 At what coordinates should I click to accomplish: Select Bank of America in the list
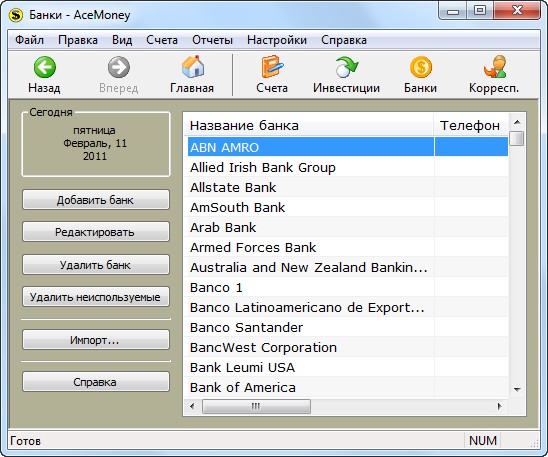tap(346, 387)
